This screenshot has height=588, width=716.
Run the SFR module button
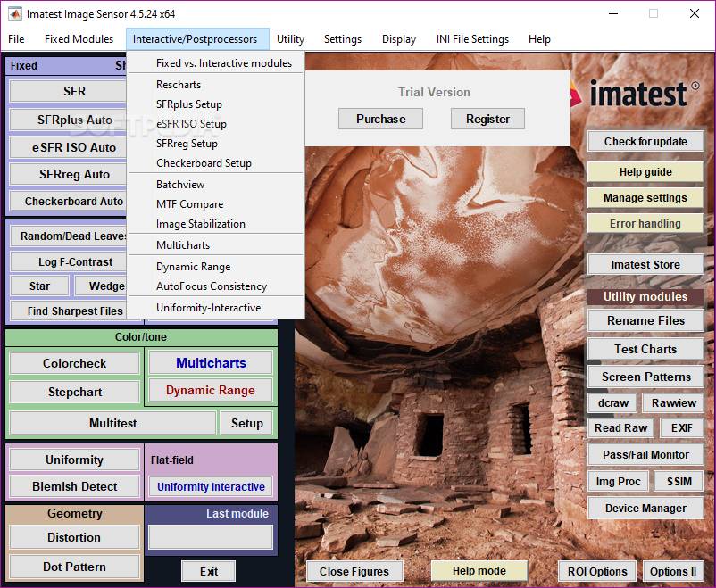point(68,91)
